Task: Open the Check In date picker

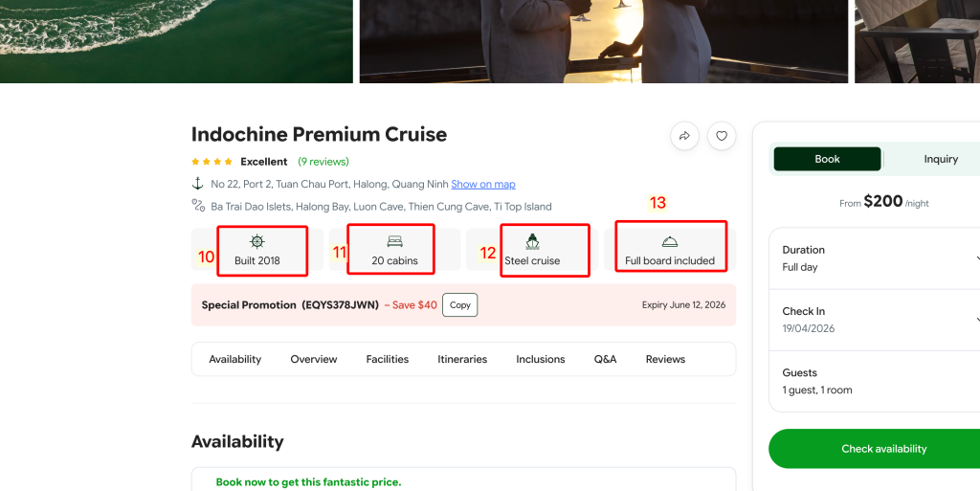Action: pyautogui.click(x=876, y=320)
